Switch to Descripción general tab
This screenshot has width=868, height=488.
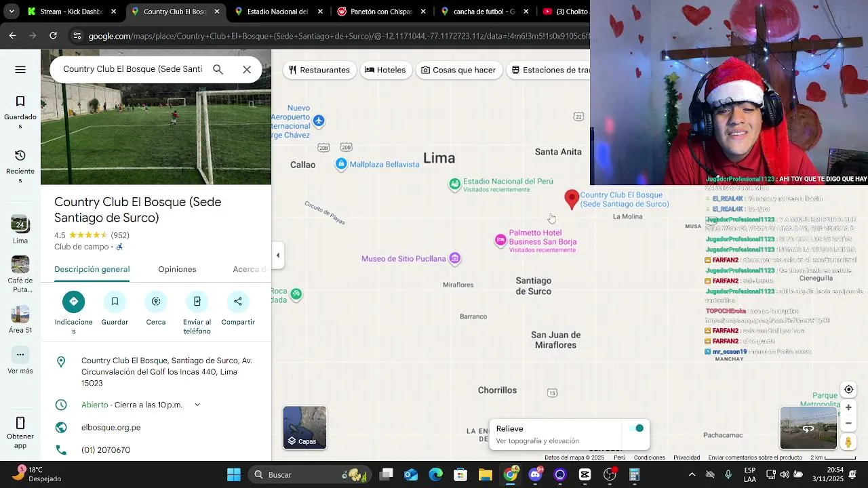(92, 269)
